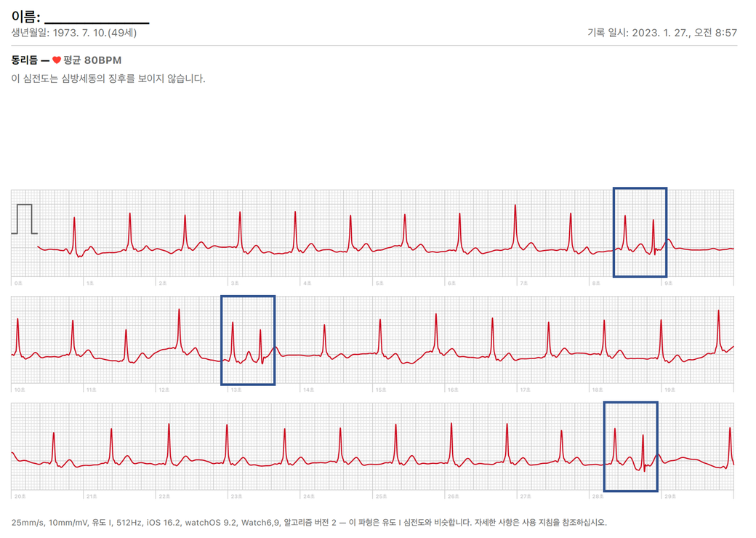
Task: Select the blue highlighted box in first ECG strip
Action: (x=640, y=232)
